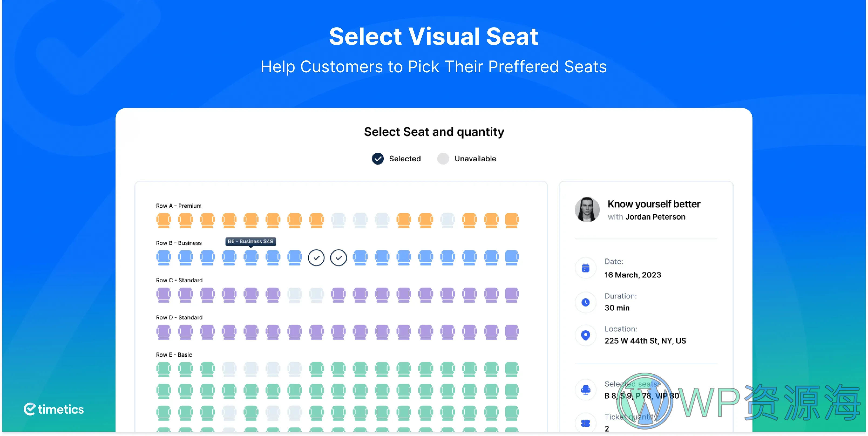Click the B6 - Business $49 tooltip
The height and width of the screenshot is (436, 868).
point(251,241)
